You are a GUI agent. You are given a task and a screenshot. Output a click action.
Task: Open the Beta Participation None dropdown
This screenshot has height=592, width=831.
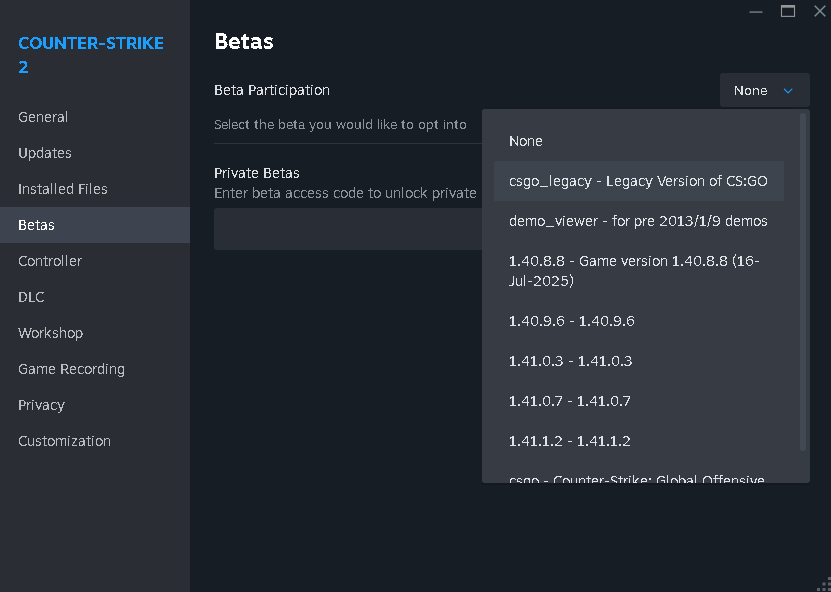(764, 91)
